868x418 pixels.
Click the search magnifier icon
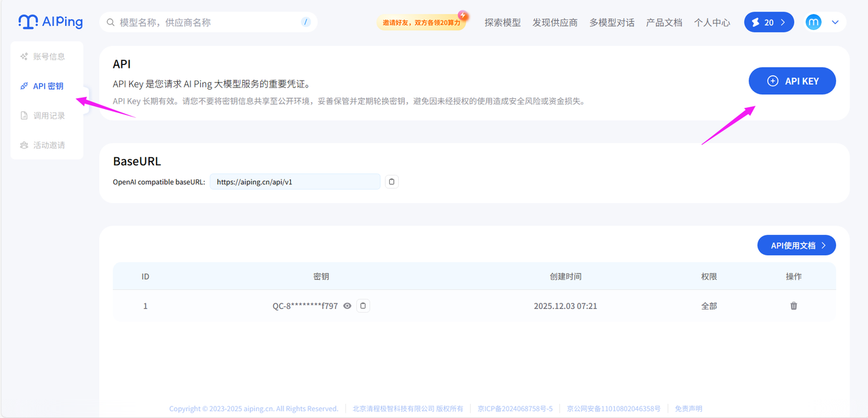[110, 22]
